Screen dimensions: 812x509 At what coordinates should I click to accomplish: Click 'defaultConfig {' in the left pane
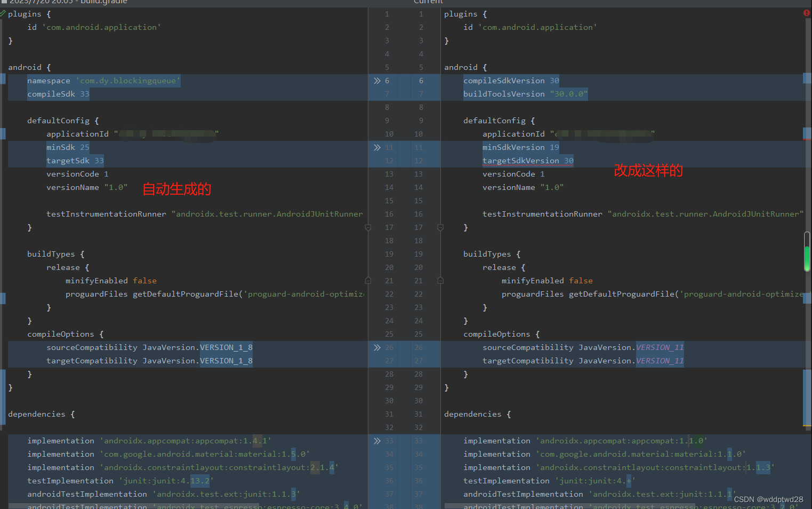pos(63,121)
